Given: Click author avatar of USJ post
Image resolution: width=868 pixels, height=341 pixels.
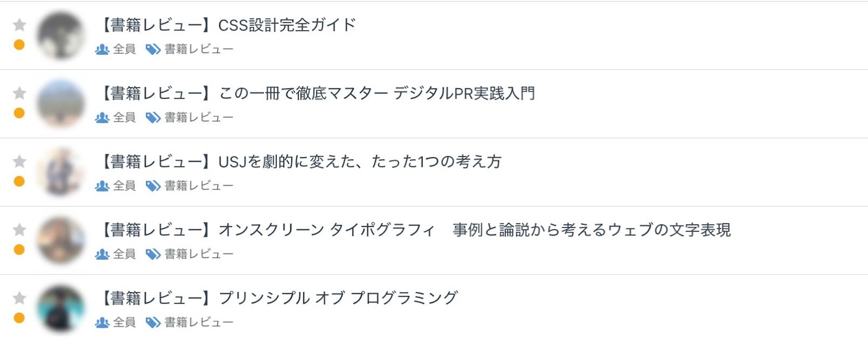Looking at the screenshot, I should [60, 172].
